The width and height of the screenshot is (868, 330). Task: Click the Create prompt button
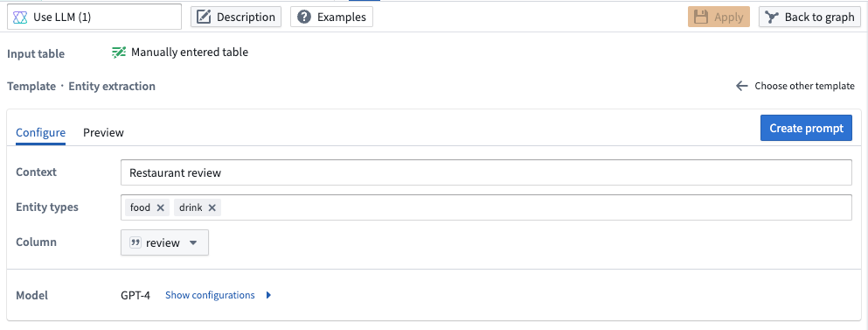click(806, 128)
